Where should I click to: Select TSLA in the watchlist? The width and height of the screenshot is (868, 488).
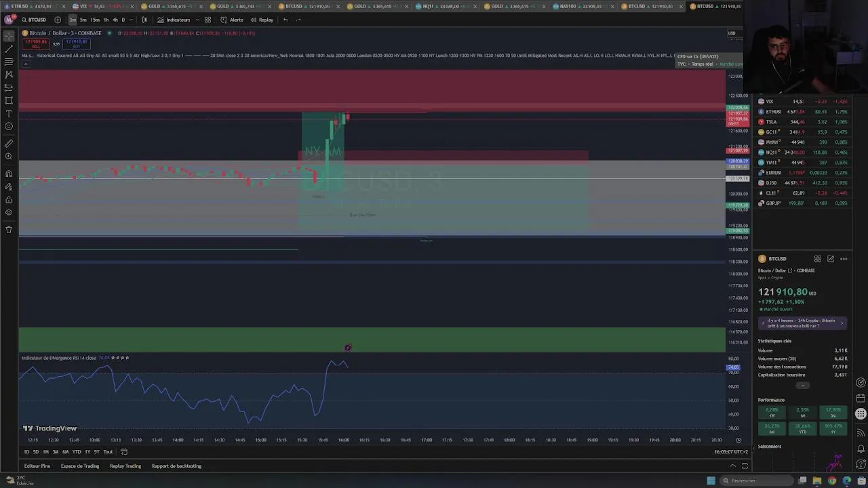coord(803,122)
